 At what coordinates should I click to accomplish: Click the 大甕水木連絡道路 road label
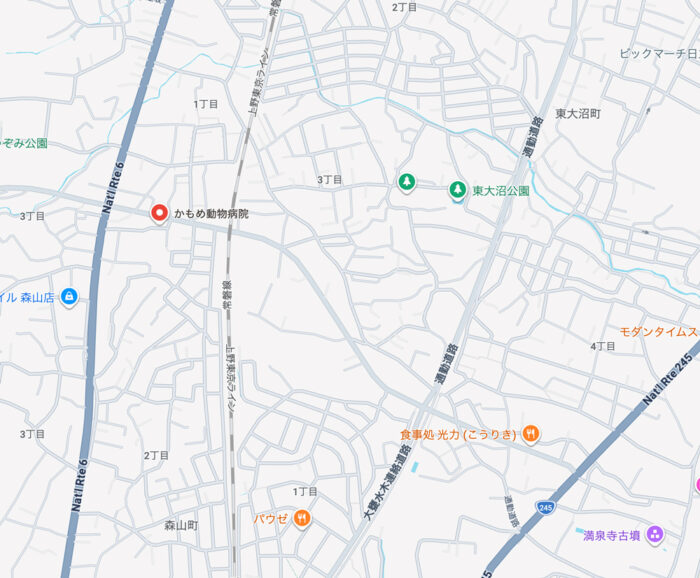coord(387,482)
